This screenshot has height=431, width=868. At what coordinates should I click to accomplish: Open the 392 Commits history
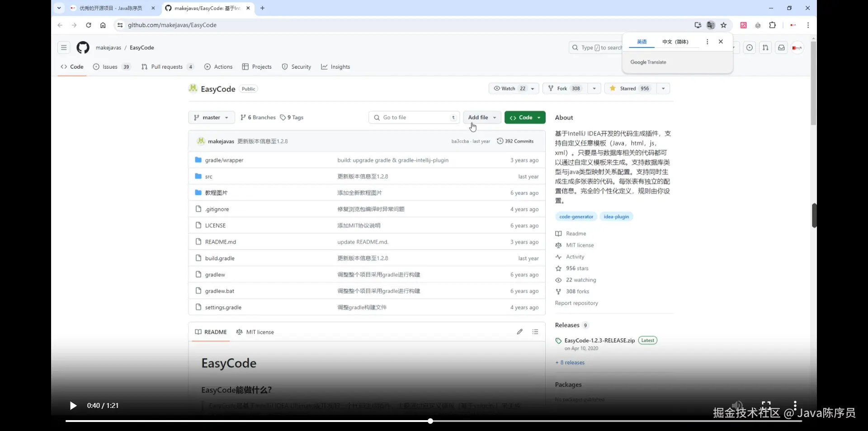point(515,142)
